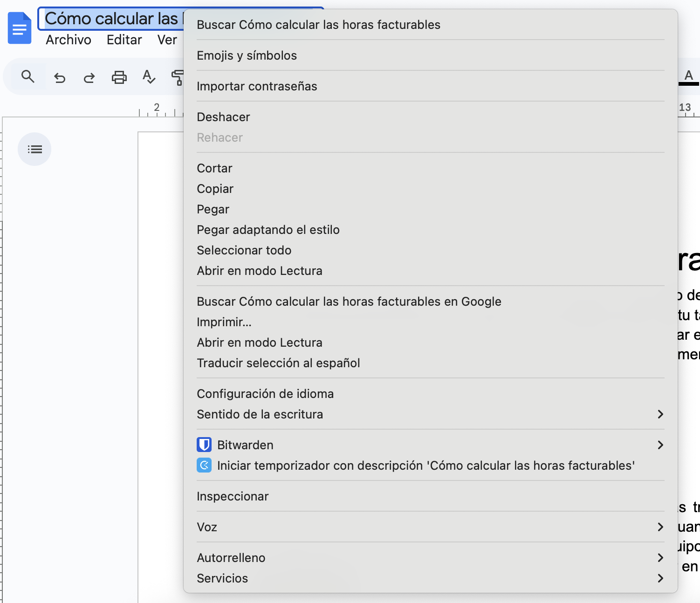Click the Undo arrow icon
This screenshot has height=603, width=700.
tap(59, 77)
